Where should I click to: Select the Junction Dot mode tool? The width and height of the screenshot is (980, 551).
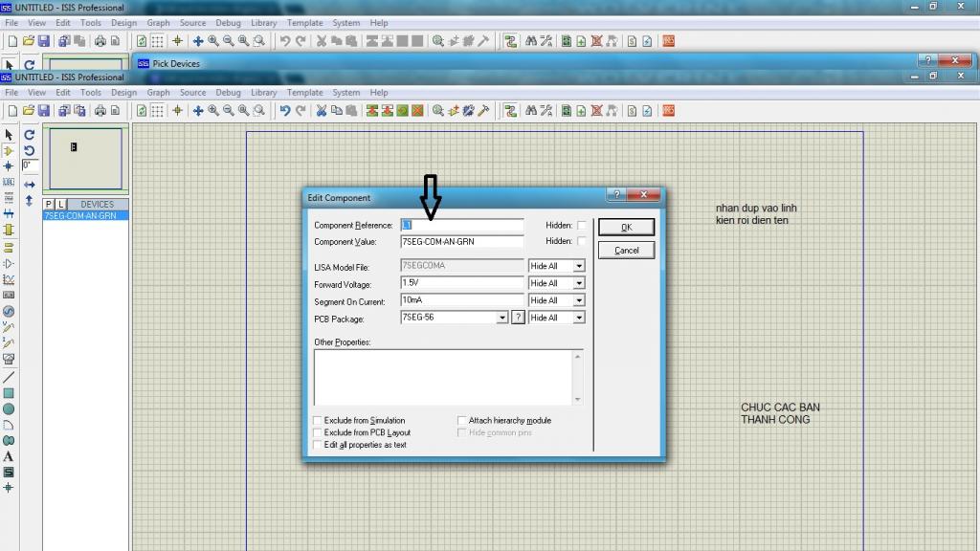coord(8,166)
